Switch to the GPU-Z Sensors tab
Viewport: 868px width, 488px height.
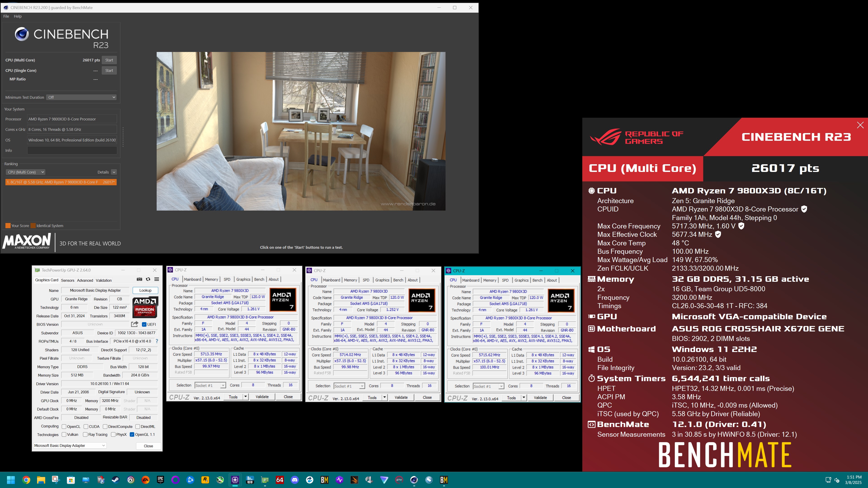pyautogui.click(x=67, y=280)
